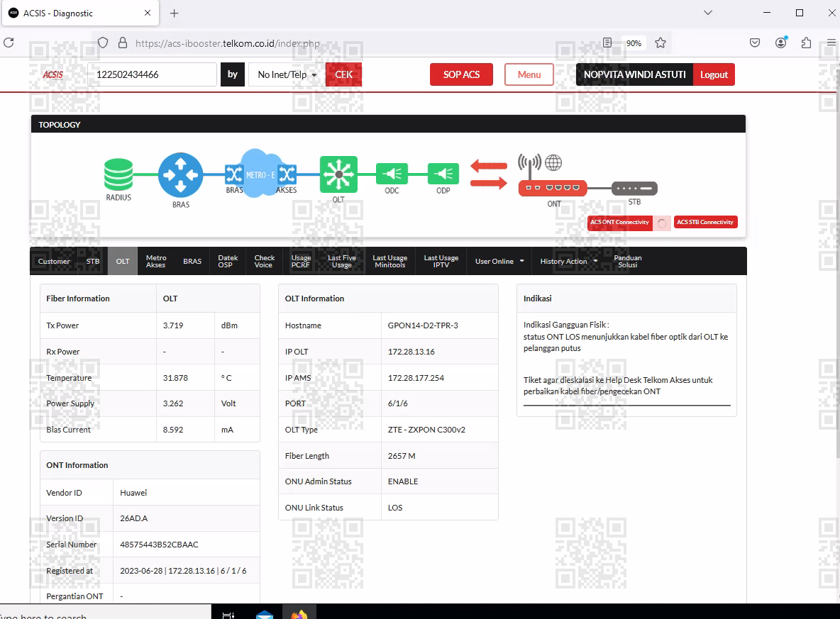This screenshot has height=619, width=840.
Task: Click the Windows taskbar search box
Action: [x=106, y=613]
